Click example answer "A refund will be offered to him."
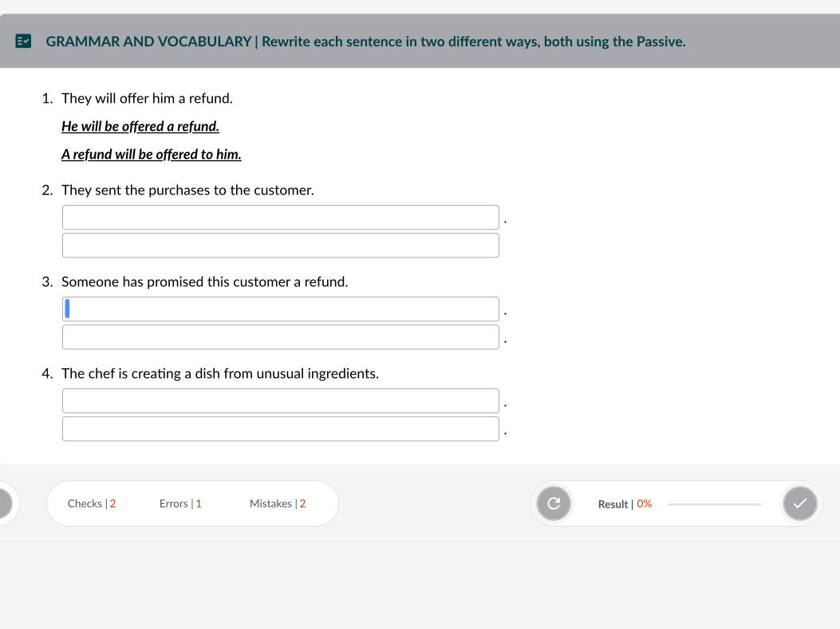This screenshot has width=840, height=629. (x=152, y=155)
